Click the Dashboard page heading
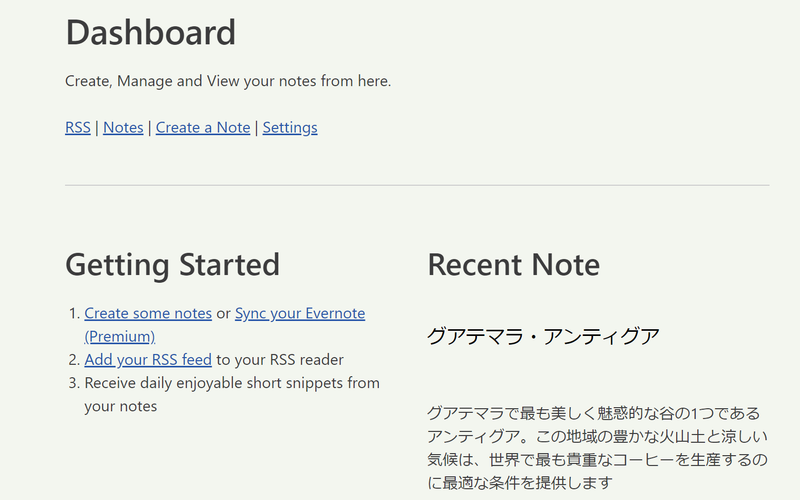Viewport: 800px width, 500px height. [x=150, y=33]
